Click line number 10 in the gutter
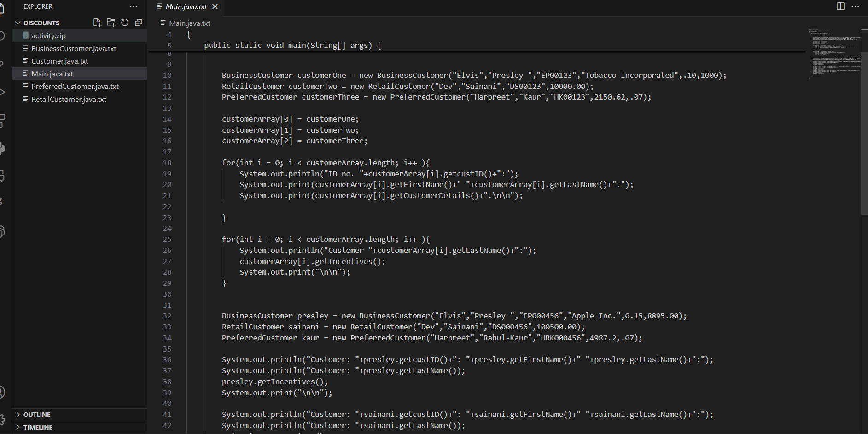This screenshot has height=434, width=868. coord(167,75)
